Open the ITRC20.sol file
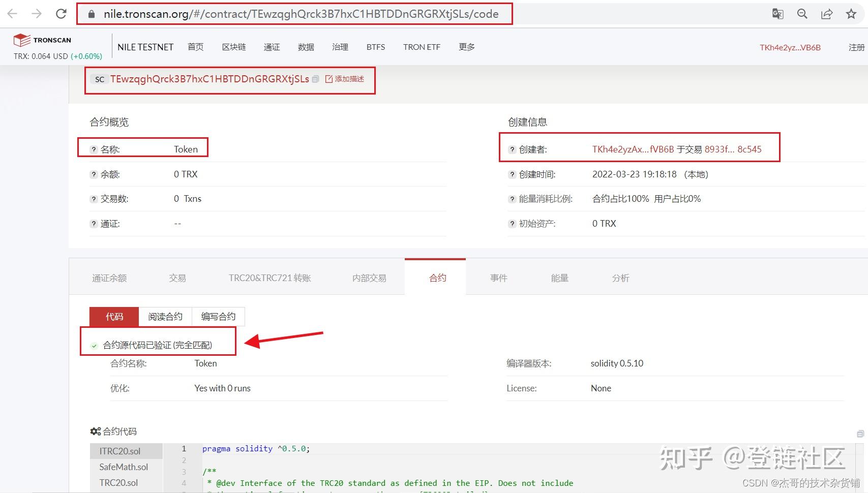The image size is (868, 493). (127, 451)
